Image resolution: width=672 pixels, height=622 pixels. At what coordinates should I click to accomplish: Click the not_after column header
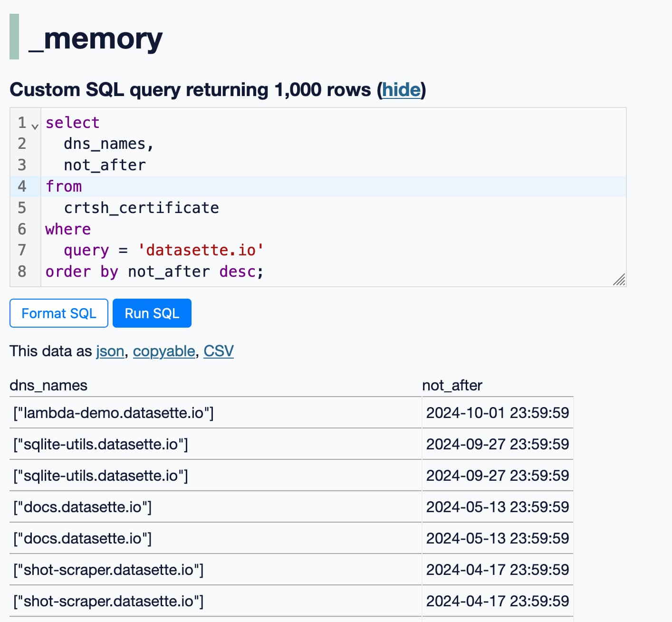[452, 385]
